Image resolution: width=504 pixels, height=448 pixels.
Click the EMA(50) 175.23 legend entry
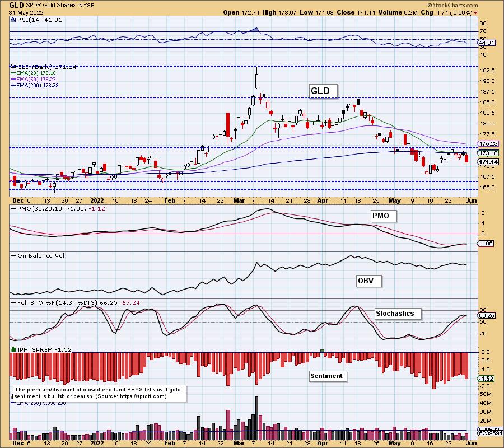tap(36, 80)
